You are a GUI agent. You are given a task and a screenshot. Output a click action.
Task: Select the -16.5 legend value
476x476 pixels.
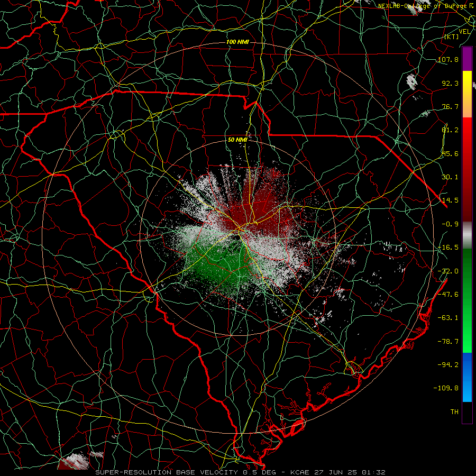point(448,248)
